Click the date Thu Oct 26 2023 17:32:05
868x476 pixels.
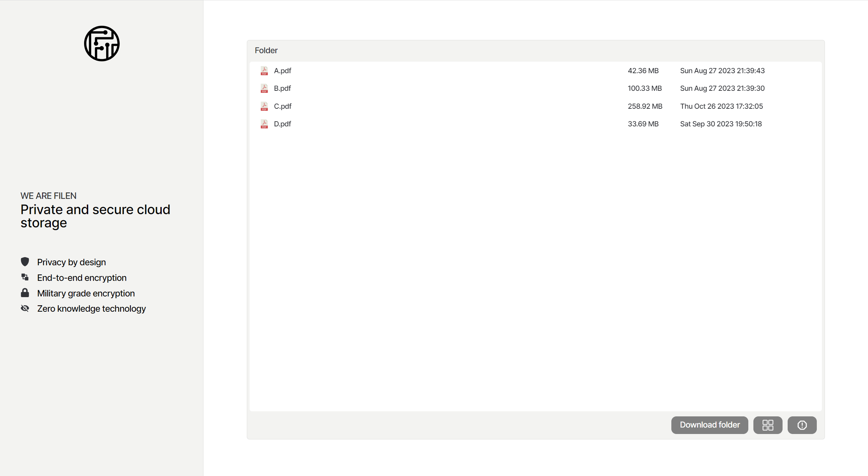pos(722,106)
